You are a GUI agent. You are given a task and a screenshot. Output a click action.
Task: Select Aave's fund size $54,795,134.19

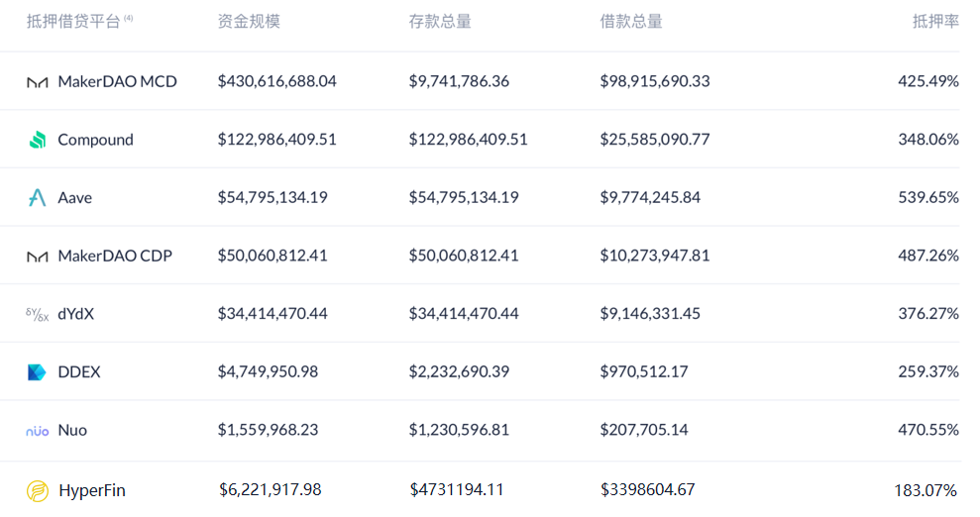pos(272,197)
